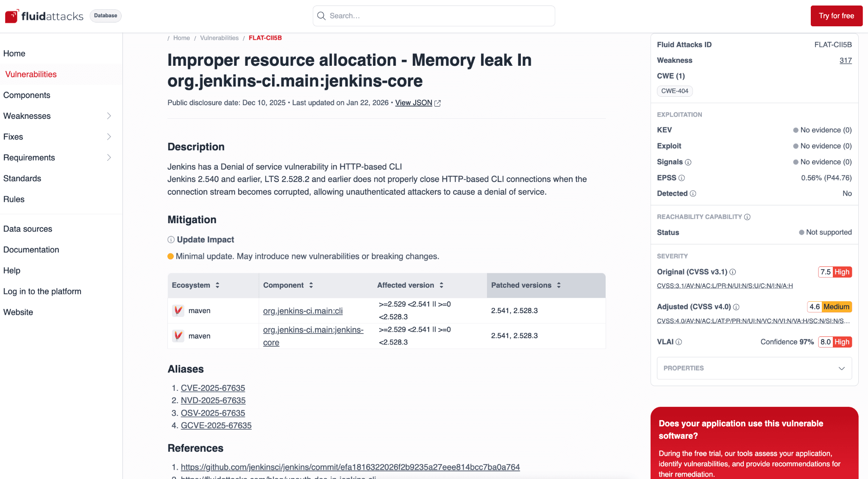Open weakness 317 link
The width and height of the screenshot is (868, 479).
pos(846,60)
